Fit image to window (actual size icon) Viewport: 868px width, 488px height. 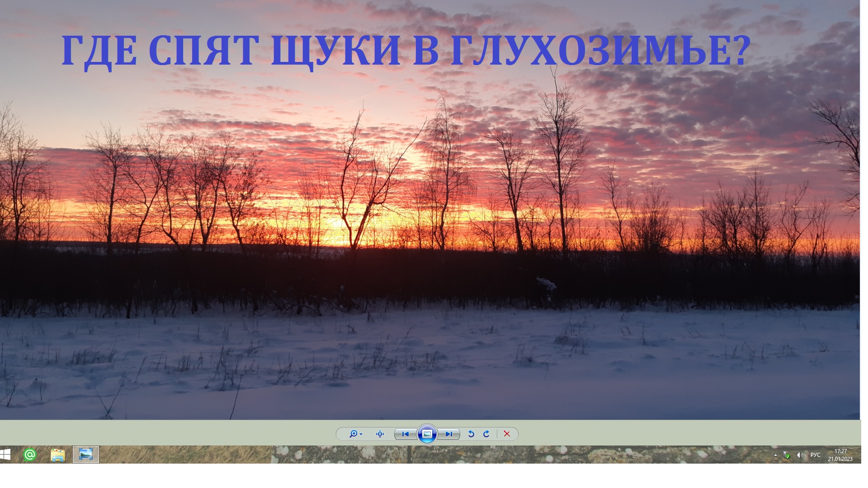coord(380,434)
